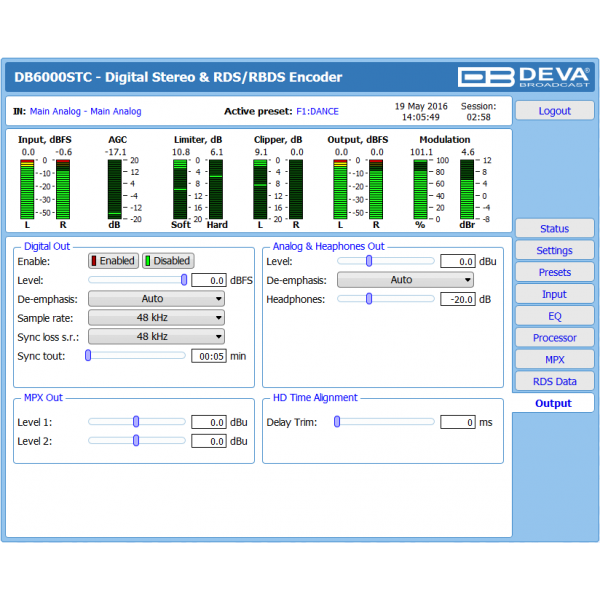Image resolution: width=600 pixels, height=600 pixels.
Task: Click the MPX Out group title
Action: (x=43, y=398)
